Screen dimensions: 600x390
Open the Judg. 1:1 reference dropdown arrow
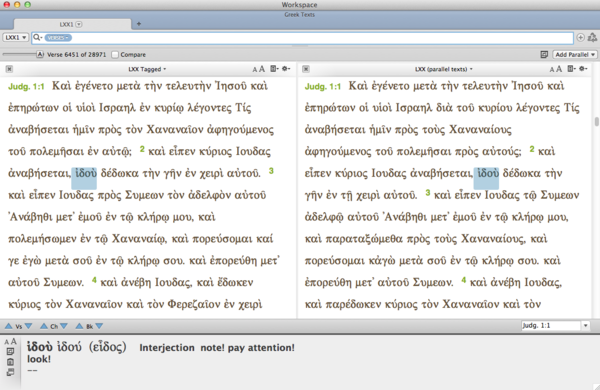tap(585, 326)
